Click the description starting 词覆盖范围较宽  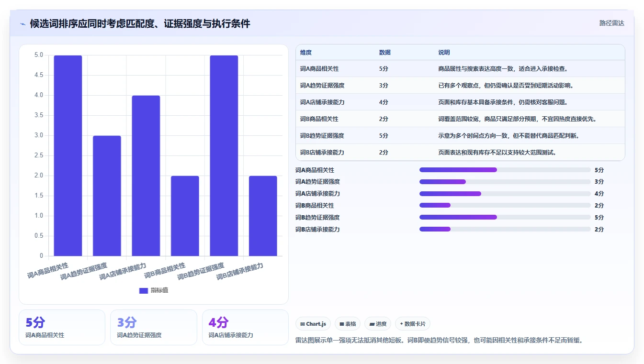(x=517, y=119)
